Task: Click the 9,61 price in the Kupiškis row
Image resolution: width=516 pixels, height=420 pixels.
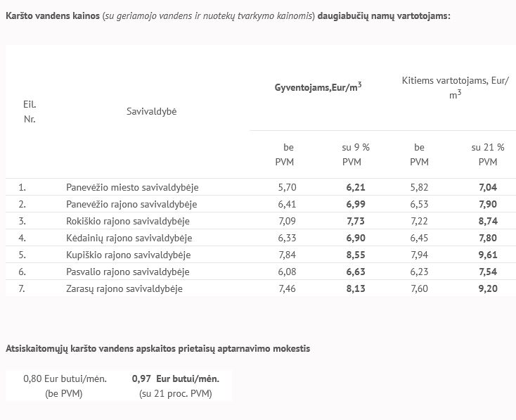Action: point(487,255)
